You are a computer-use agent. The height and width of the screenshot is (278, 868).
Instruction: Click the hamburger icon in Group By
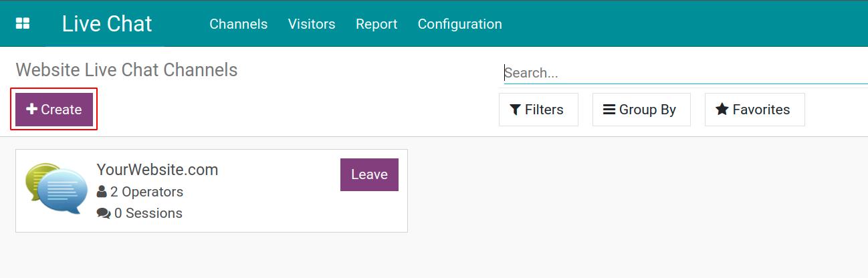[609, 110]
